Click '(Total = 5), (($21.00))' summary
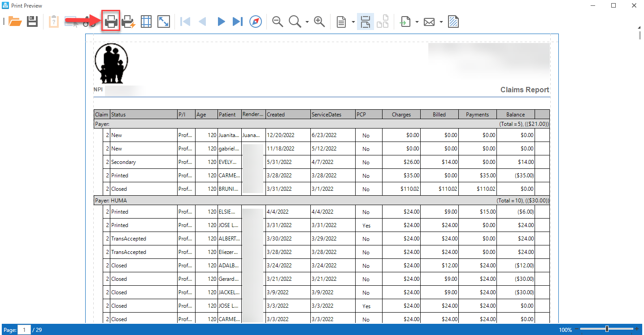The height and width of the screenshot is (335, 644). 524,124
